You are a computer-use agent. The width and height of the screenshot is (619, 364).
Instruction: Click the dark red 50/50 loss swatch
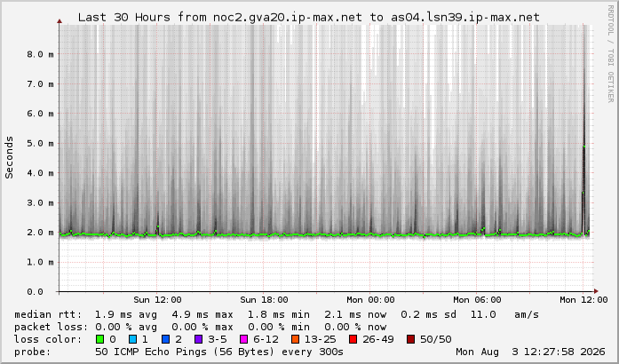pyautogui.click(x=411, y=339)
